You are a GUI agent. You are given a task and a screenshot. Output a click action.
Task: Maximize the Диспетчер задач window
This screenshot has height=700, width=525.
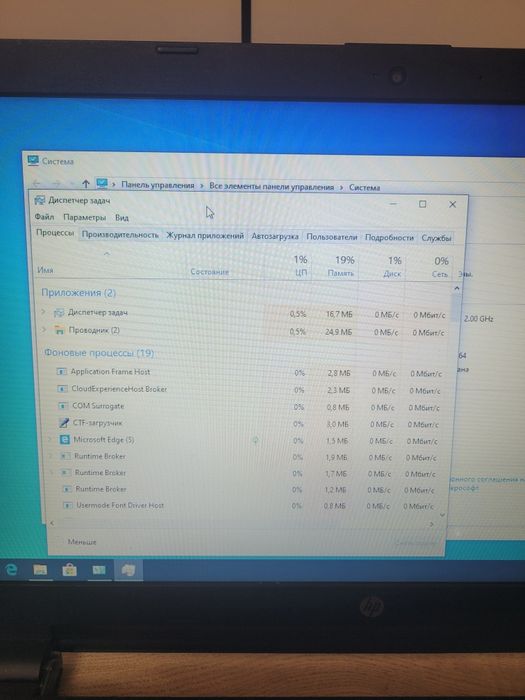click(x=422, y=204)
